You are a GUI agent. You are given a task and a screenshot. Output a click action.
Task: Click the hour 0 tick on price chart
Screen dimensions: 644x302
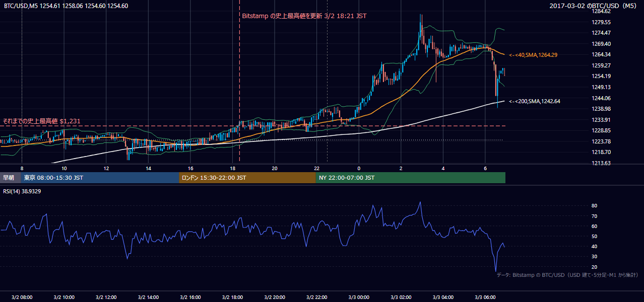coord(359,168)
